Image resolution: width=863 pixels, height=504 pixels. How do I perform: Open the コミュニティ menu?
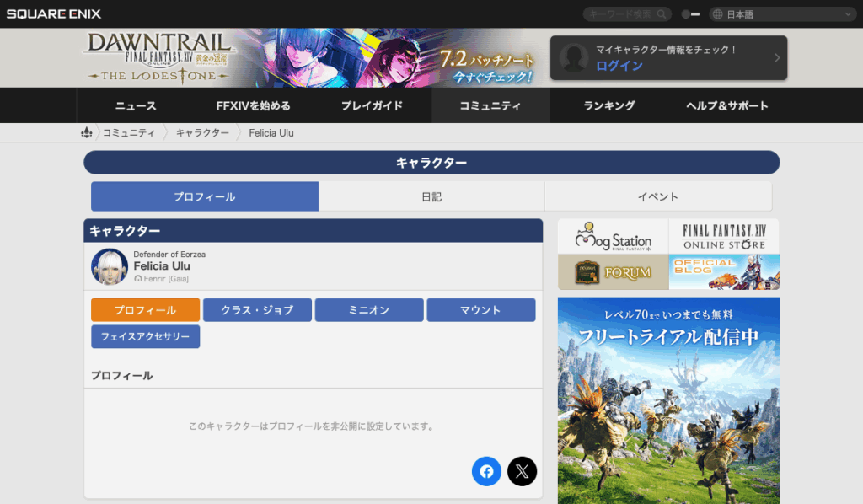click(490, 105)
